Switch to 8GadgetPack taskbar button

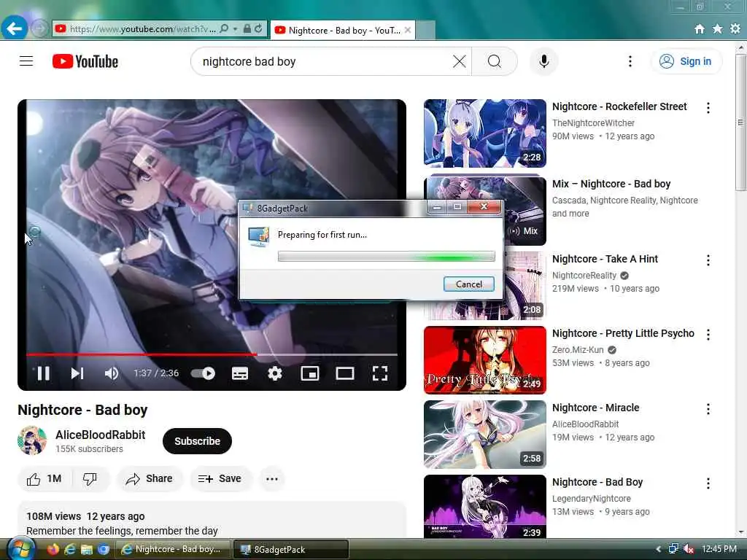[x=290, y=549]
